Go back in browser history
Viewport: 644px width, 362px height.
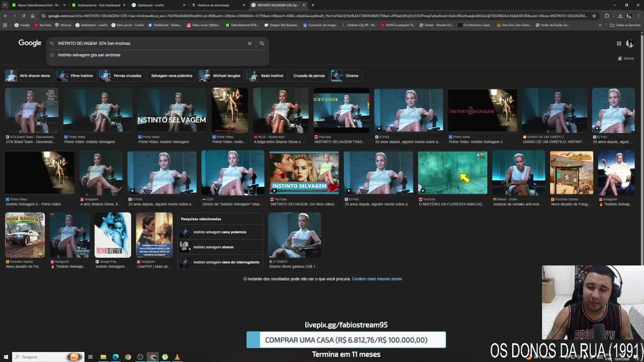(x=6, y=16)
